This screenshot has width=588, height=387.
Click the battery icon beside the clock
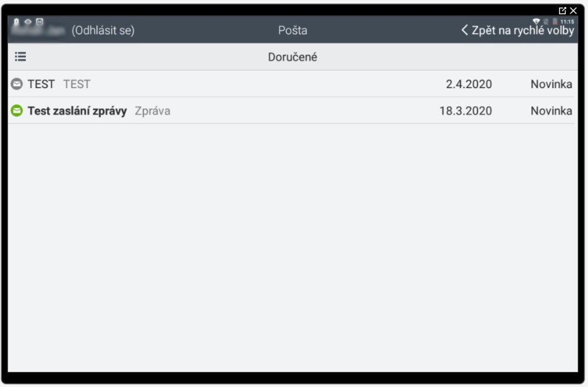pyautogui.click(x=554, y=22)
